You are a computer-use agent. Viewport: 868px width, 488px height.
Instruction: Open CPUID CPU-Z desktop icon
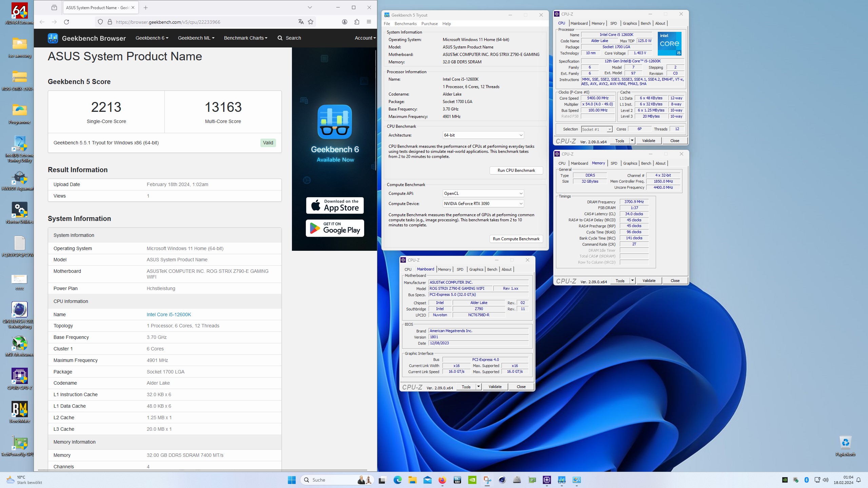coord(19,378)
